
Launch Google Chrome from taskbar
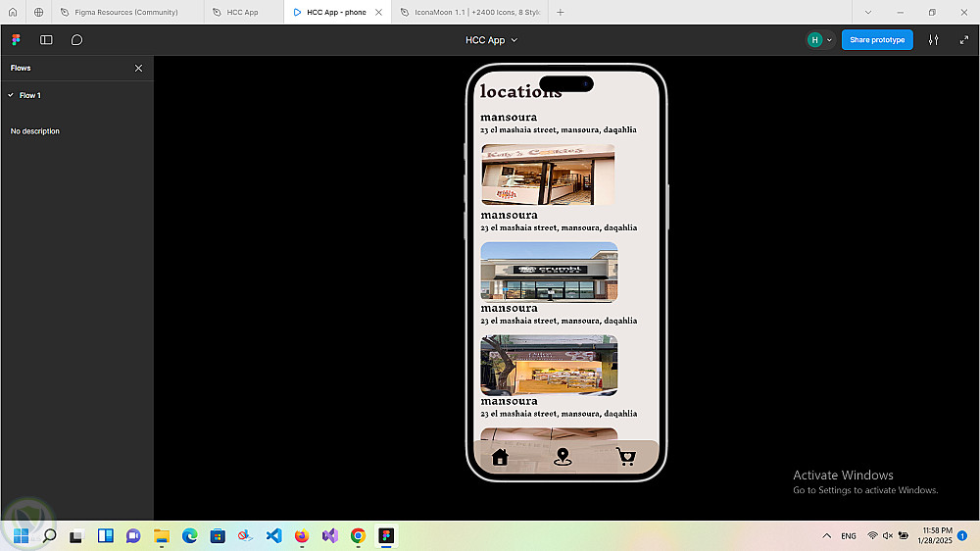pos(358,536)
